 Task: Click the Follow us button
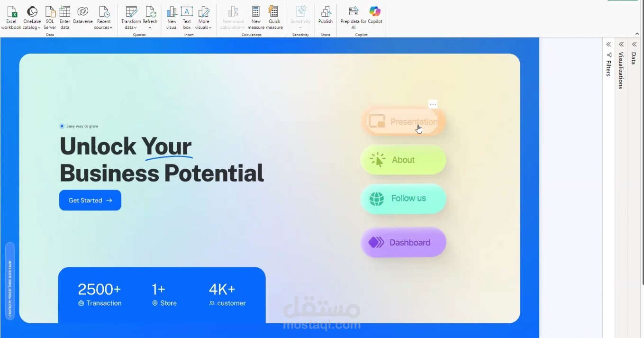[403, 199]
